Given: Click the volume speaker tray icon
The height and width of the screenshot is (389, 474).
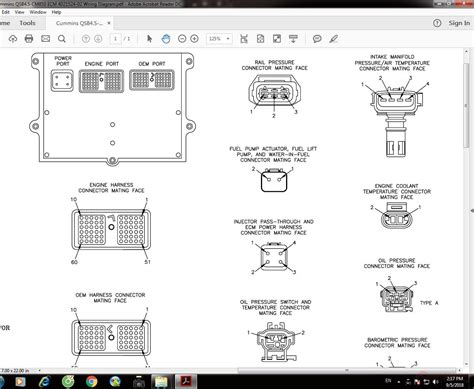Looking at the screenshot, I should tap(435, 381).
